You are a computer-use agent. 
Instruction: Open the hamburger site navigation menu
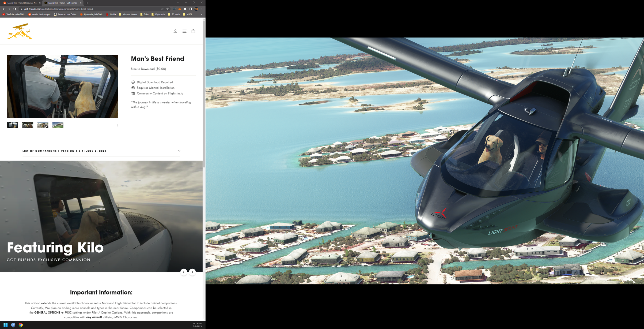pos(184,31)
